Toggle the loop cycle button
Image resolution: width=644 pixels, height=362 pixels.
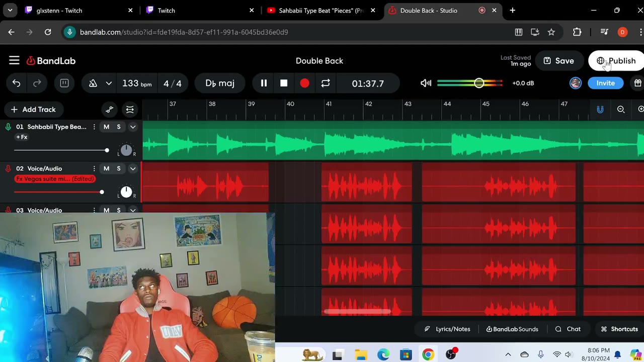coord(326,83)
